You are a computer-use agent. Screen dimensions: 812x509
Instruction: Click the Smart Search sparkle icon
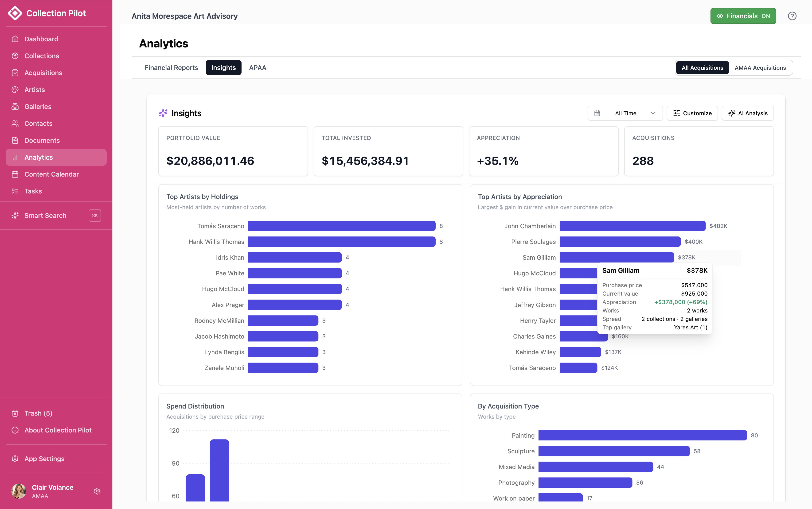15,216
